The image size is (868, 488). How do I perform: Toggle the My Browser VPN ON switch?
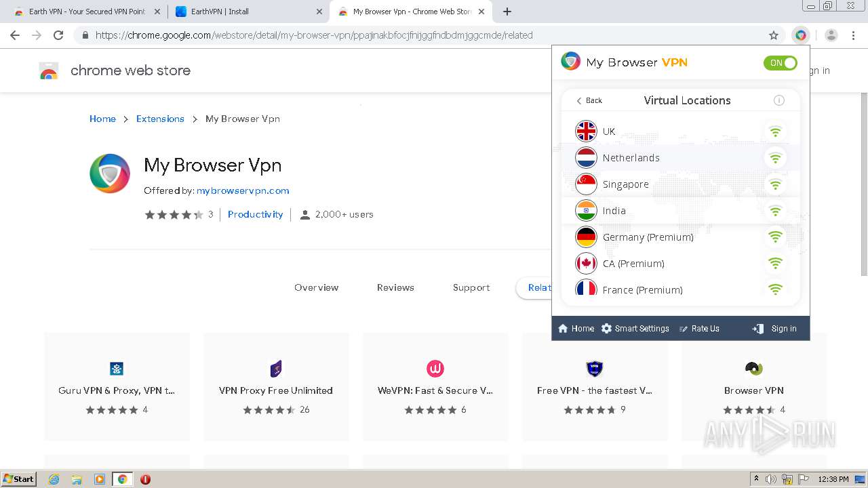[780, 63]
